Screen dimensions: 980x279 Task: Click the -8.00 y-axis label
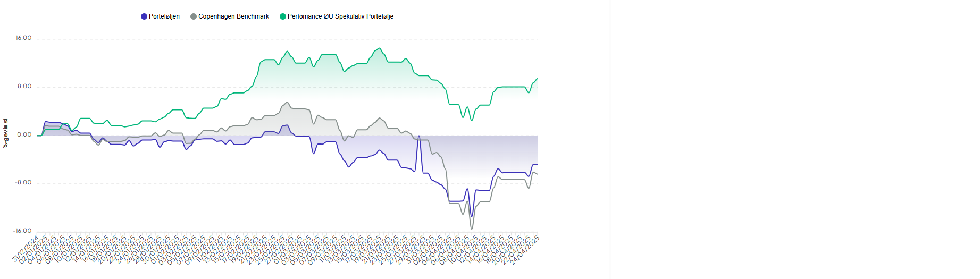click(23, 183)
